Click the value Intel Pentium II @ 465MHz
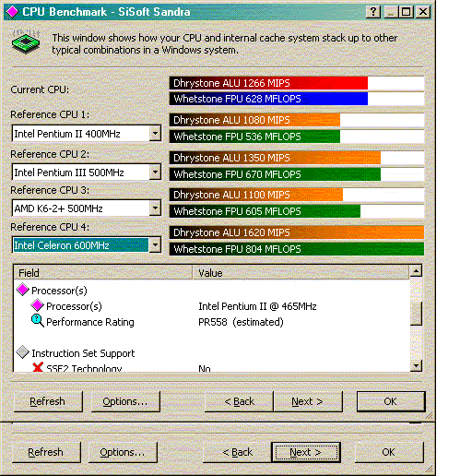This screenshot has height=476, width=472. [257, 306]
